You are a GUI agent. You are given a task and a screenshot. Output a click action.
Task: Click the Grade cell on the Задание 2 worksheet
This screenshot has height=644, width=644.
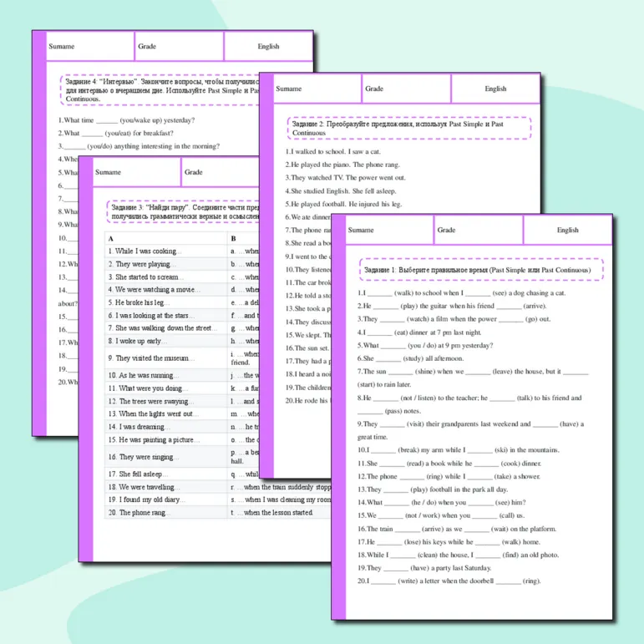pyautogui.click(x=406, y=89)
